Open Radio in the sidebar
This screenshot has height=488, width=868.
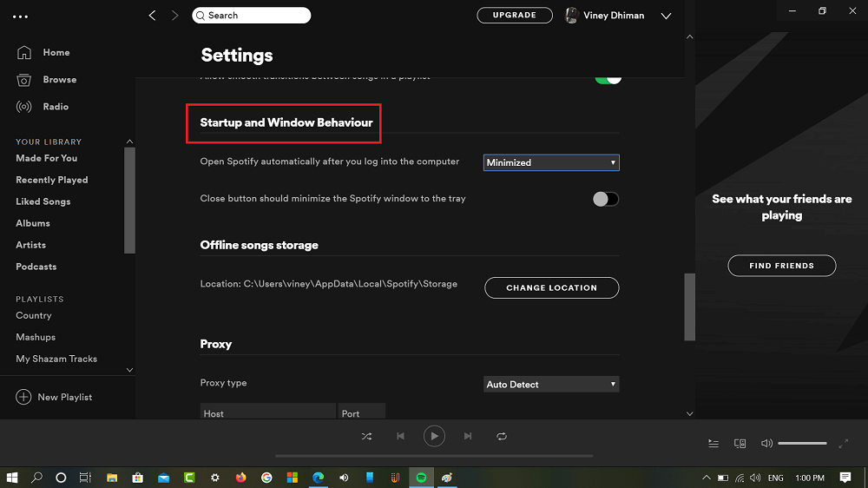56,107
